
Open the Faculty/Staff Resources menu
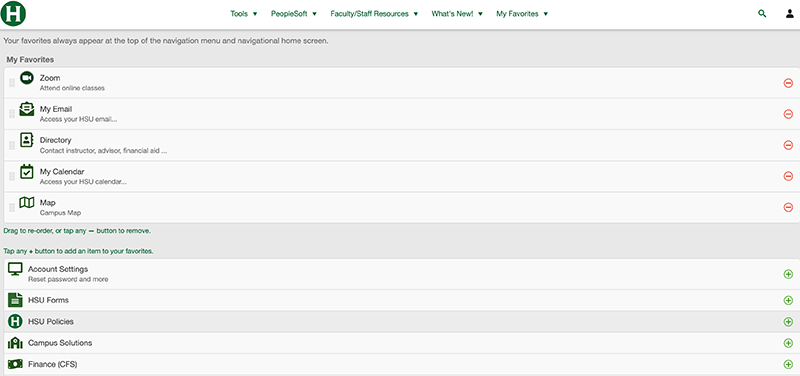click(374, 14)
